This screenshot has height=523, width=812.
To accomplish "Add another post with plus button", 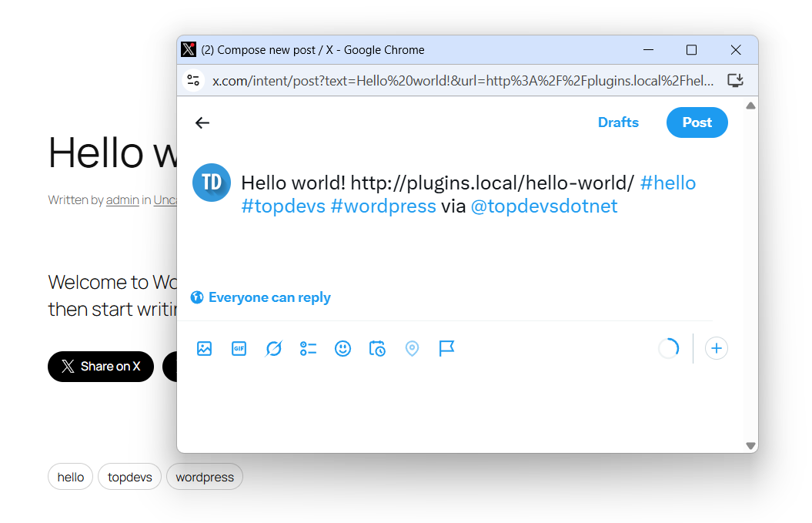I will 717,348.
